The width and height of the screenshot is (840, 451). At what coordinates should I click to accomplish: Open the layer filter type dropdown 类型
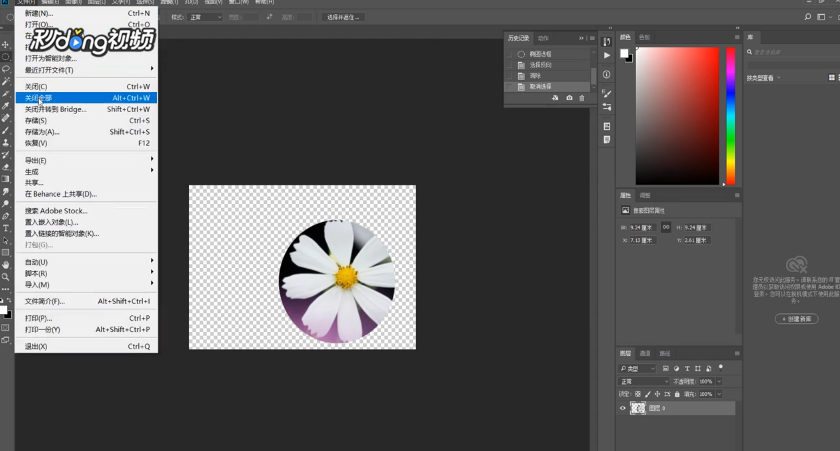click(x=638, y=369)
